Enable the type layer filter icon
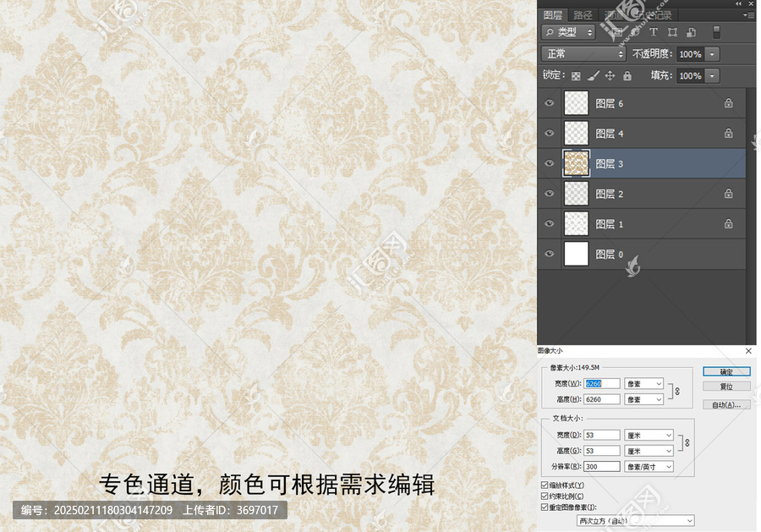Image resolution: width=761 pixels, height=532 pixels. tap(654, 32)
